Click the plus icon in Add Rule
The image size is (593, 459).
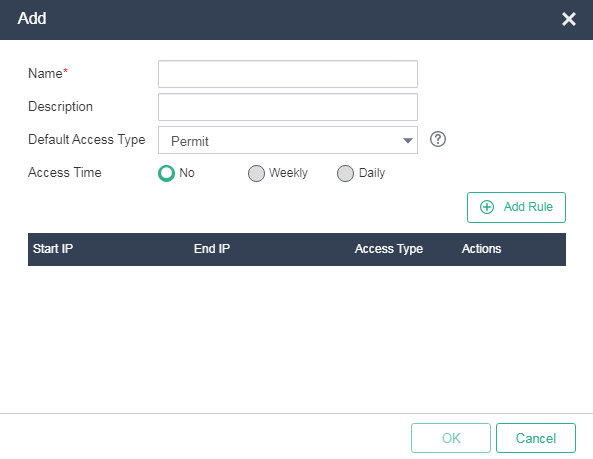click(487, 207)
